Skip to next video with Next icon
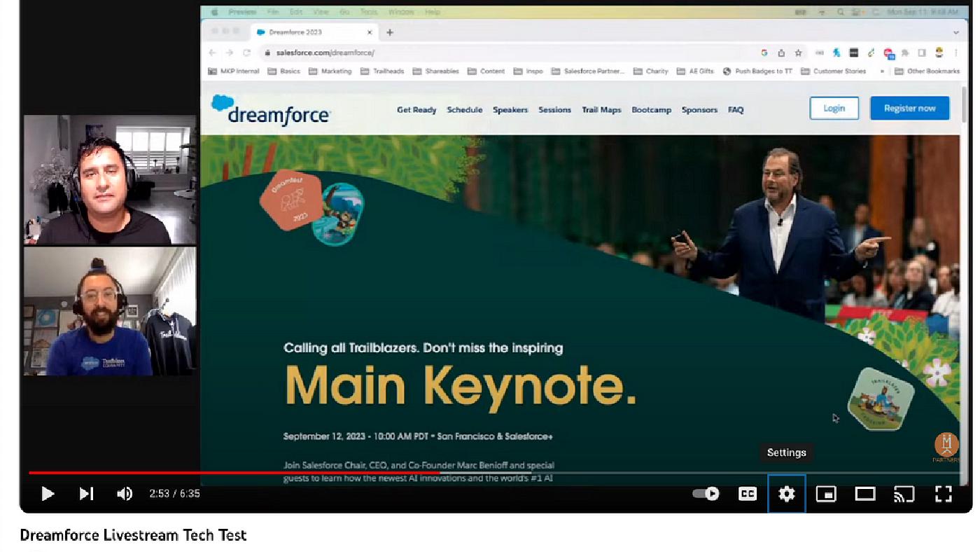The image size is (980, 552). [86, 494]
